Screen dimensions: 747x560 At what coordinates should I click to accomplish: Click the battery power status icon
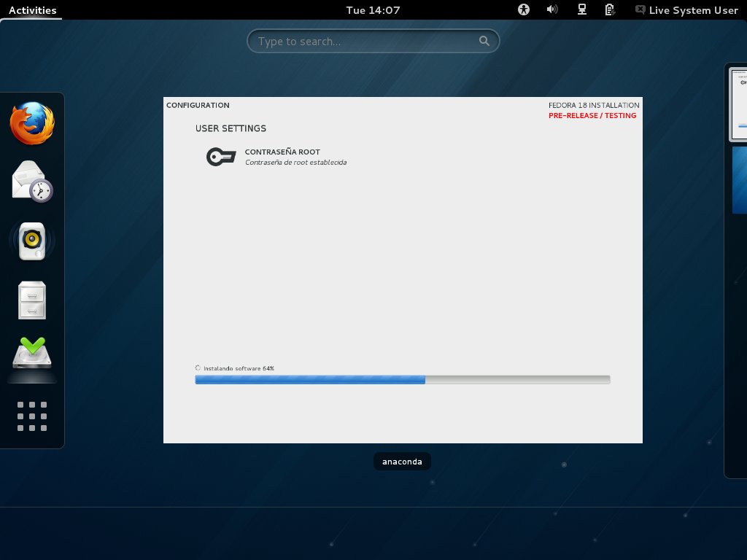[610, 10]
